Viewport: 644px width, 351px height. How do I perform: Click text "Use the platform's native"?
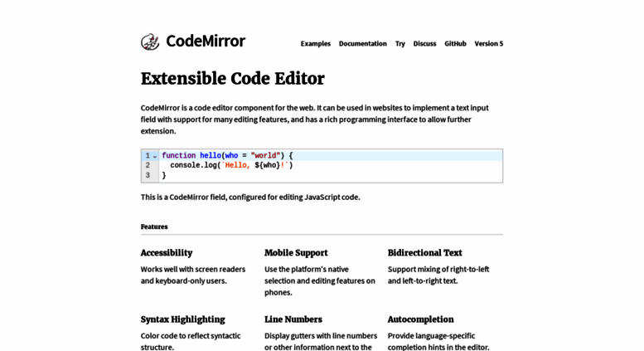point(307,269)
